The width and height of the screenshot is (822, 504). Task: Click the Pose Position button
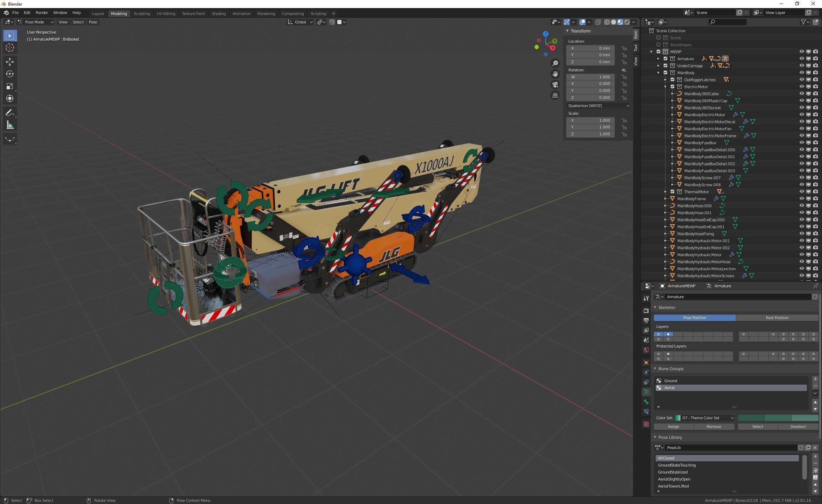pos(695,318)
